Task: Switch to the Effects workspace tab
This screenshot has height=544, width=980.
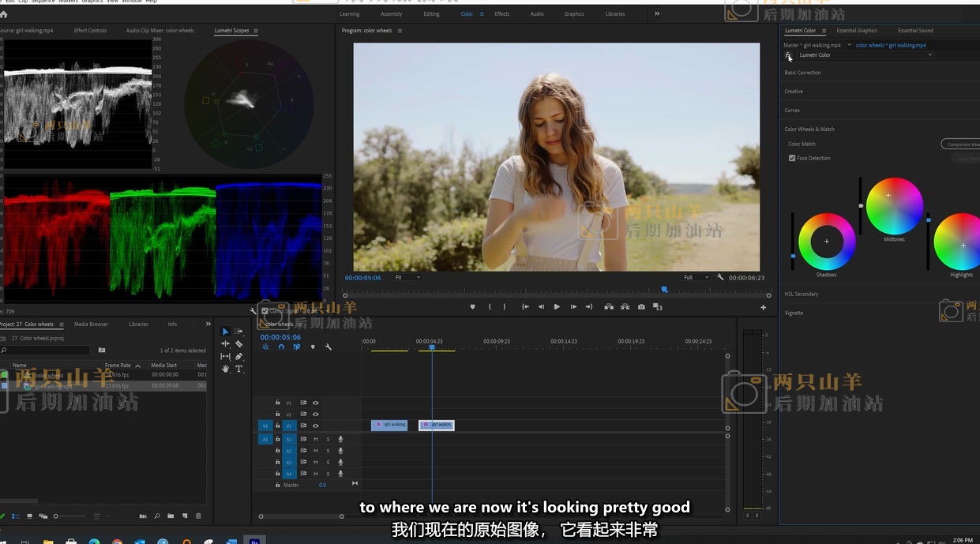Action: click(501, 14)
